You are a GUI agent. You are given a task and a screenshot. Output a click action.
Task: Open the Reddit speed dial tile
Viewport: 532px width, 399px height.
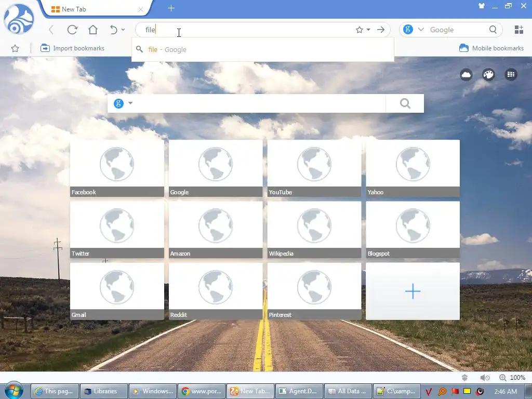pyautogui.click(x=216, y=291)
